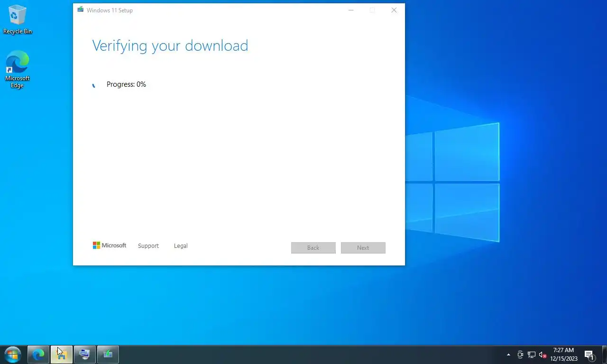
Task: Open the Legal link
Action: click(x=181, y=246)
